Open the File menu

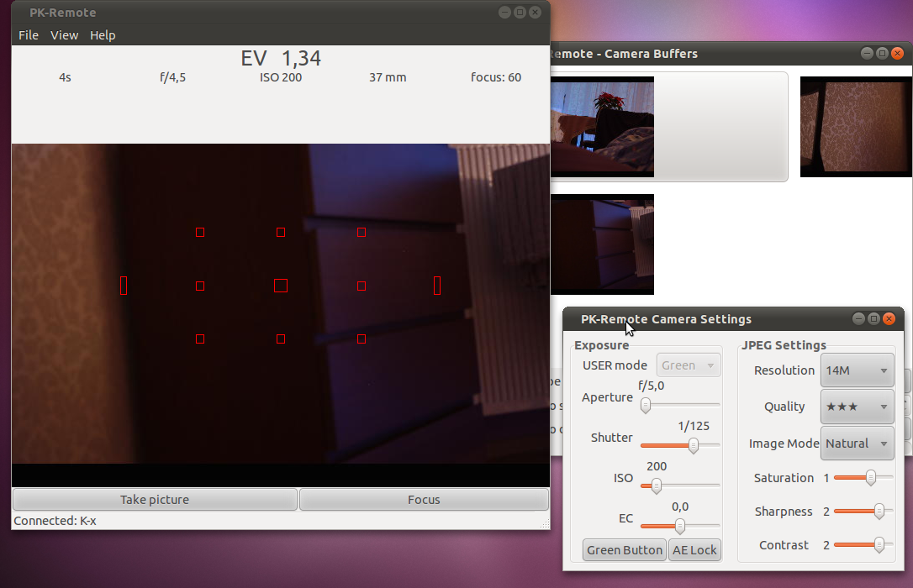coord(29,35)
